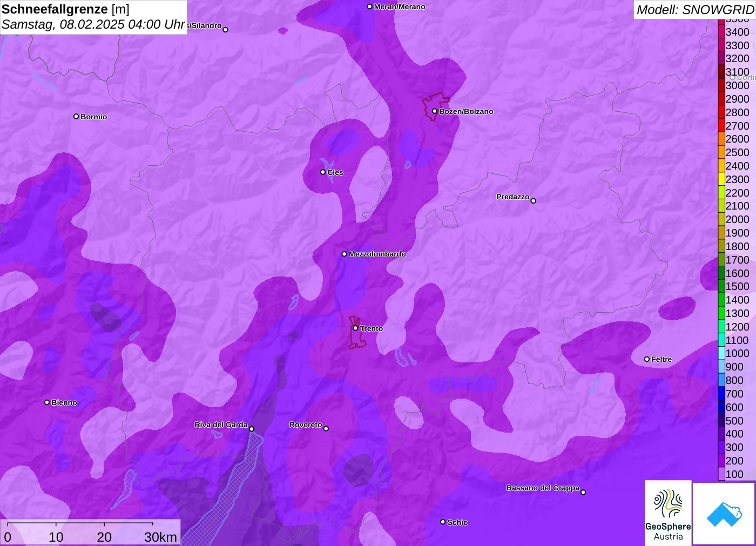Click the 500 legend value
This screenshot has width=756, height=546.
[x=734, y=421]
